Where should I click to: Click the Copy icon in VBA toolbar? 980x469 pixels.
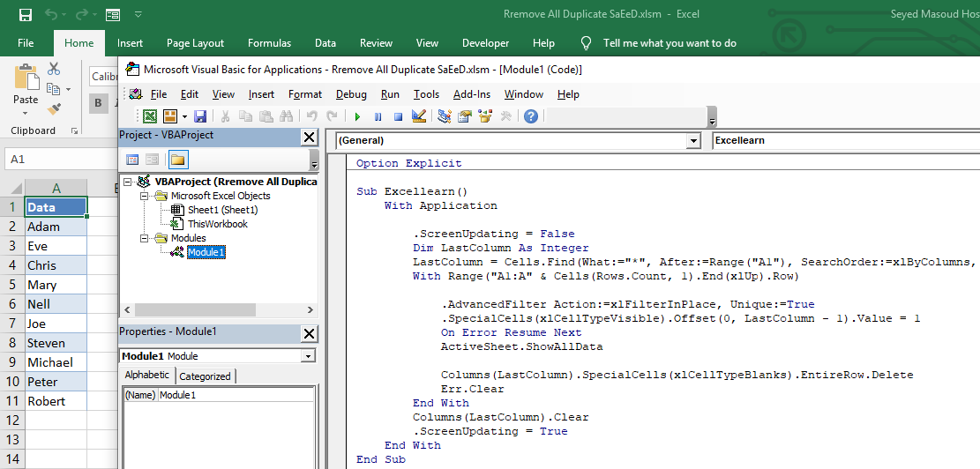point(245,116)
